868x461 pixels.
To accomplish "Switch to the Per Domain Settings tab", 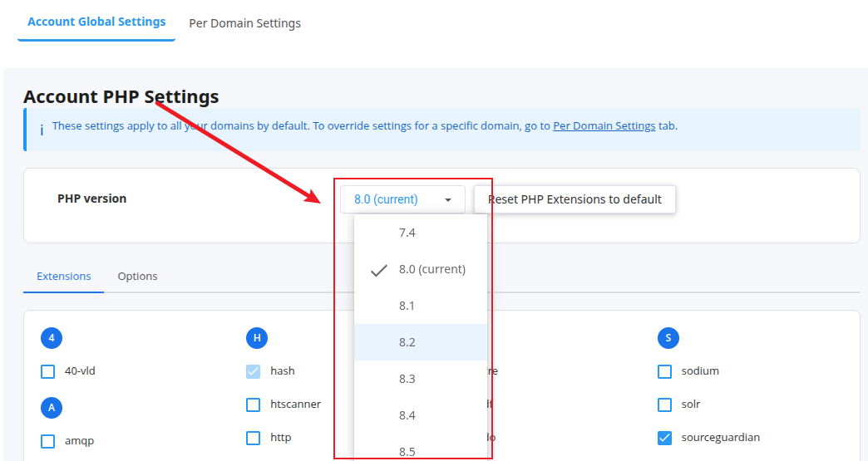I will coord(244,23).
